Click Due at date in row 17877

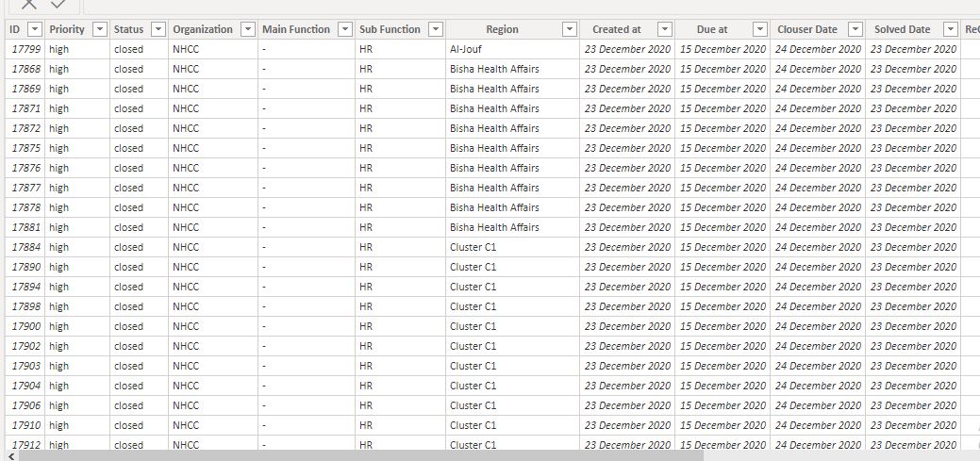(723, 188)
